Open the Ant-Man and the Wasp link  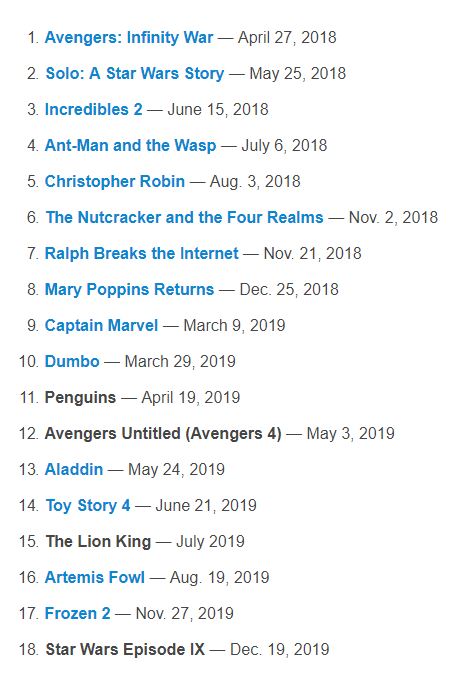pos(130,145)
